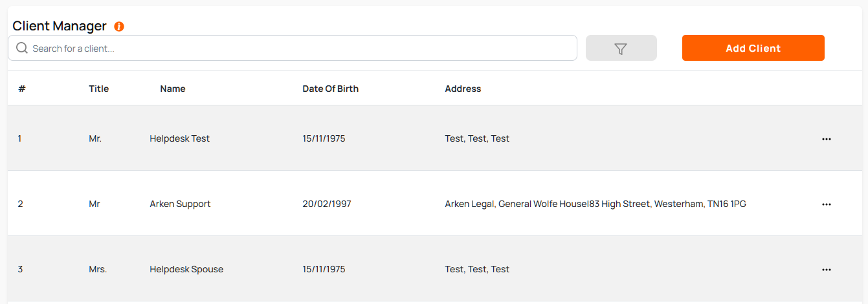The width and height of the screenshot is (868, 304).
Task: Select the Helpdesk Spouse client name
Action: [x=186, y=269]
